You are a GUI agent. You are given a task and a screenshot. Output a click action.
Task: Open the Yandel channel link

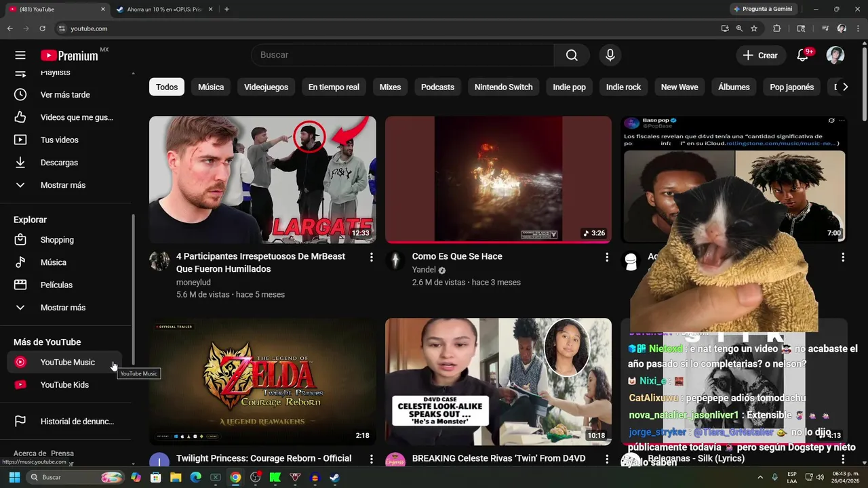coord(424,270)
